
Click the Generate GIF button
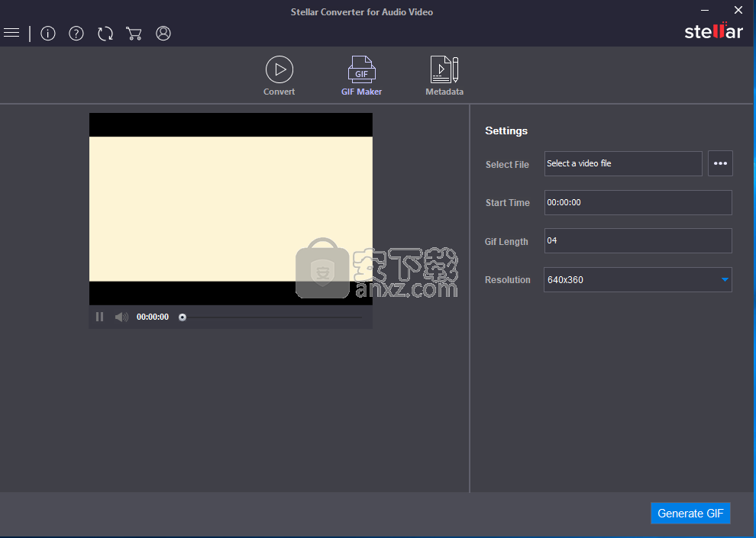pos(690,514)
